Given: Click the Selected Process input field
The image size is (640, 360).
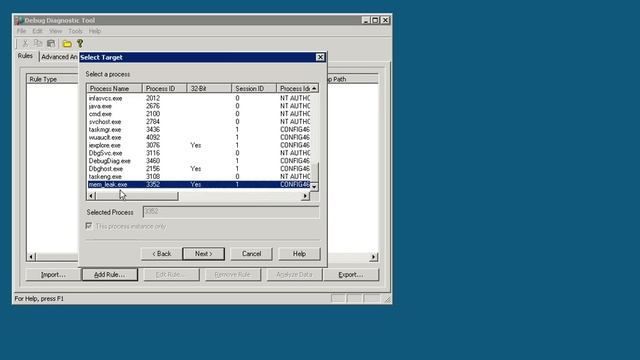Looking at the screenshot, I should pyautogui.click(x=231, y=212).
